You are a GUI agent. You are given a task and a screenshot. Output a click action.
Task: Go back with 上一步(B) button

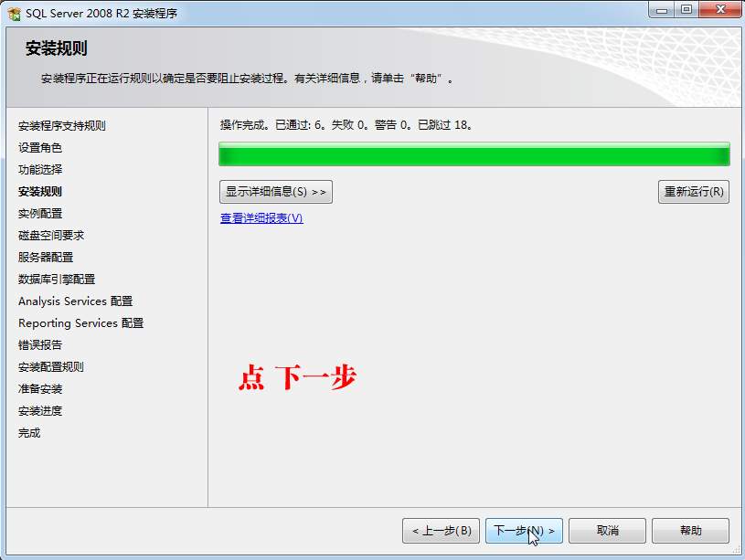click(441, 531)
